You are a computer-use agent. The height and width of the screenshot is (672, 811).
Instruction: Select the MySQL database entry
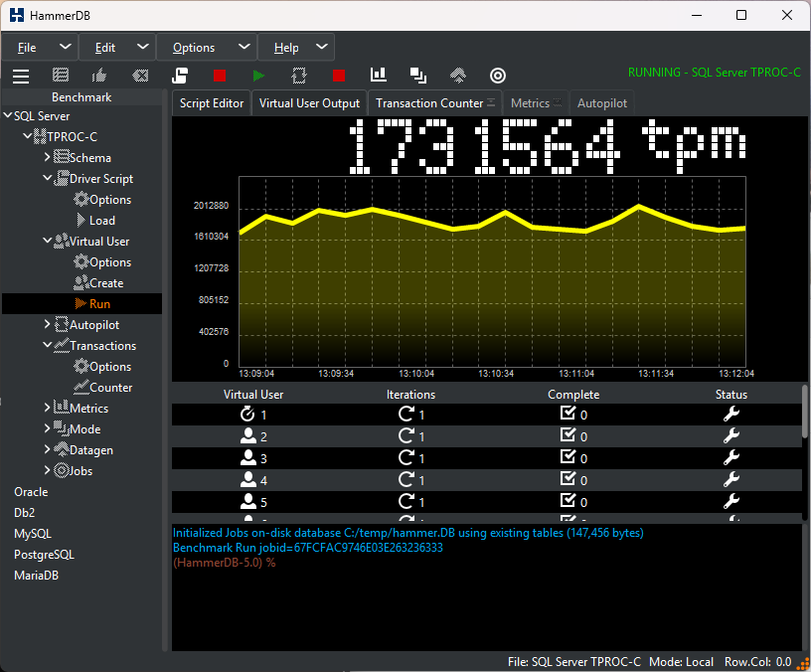(x=33, y=534)
